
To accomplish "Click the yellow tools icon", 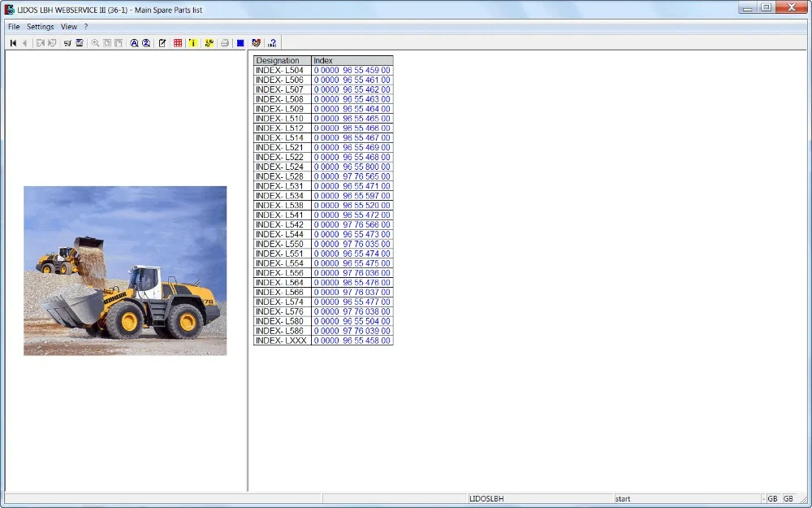I will coord(209,43).
